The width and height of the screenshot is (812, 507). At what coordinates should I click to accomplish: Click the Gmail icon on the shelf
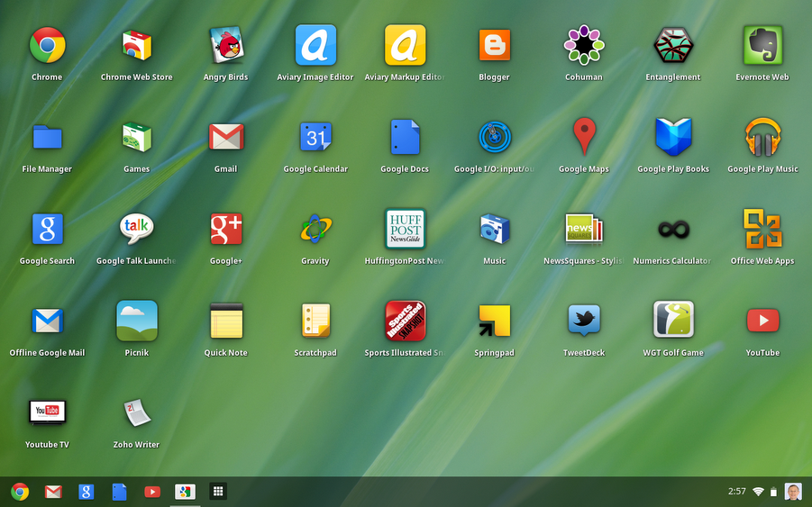[x=53, y=492]
